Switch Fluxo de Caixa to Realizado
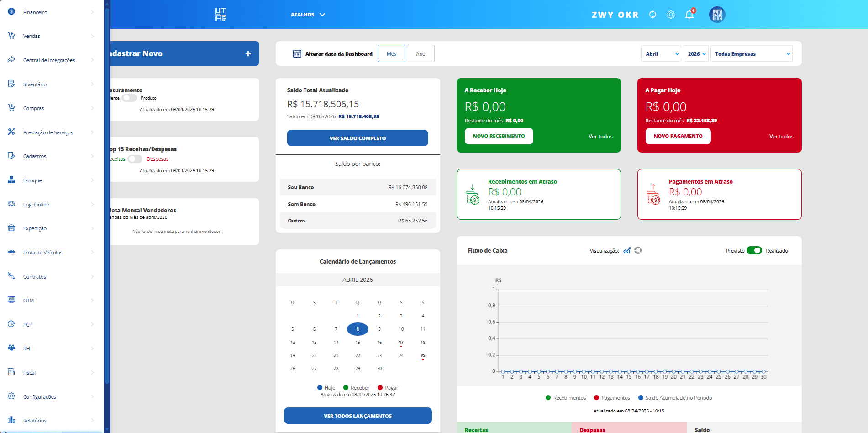868x433 pixels. 754,250
